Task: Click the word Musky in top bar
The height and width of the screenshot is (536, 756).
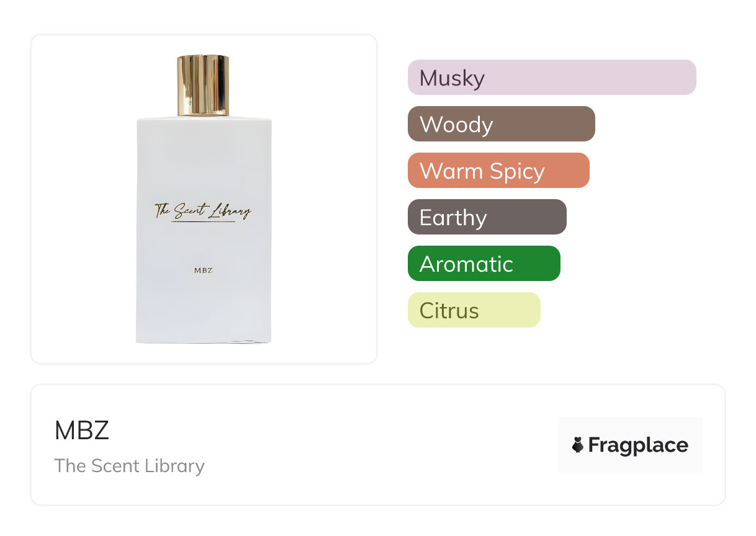Action: [x=452, y=78]
